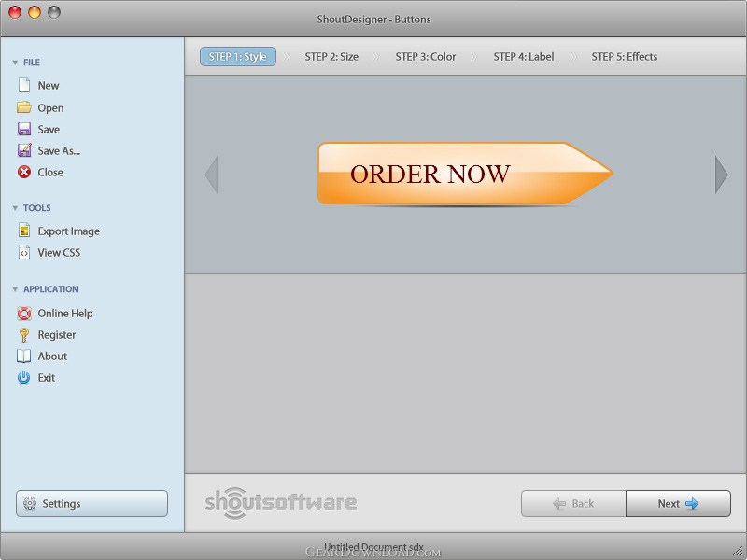This screenshot has width=747, height=560.
Task: Click the Register key icon
Action: (x=24, y=335)
